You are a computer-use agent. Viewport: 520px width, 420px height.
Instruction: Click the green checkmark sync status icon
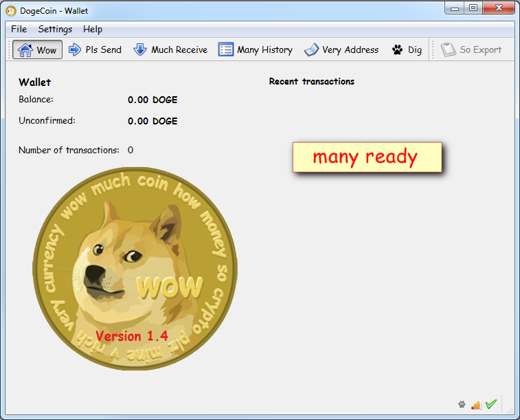pyautogui.click(x=490, y=404)
